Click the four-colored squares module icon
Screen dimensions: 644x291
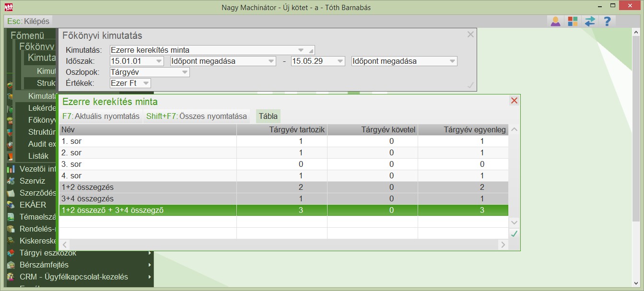[573, 21]
